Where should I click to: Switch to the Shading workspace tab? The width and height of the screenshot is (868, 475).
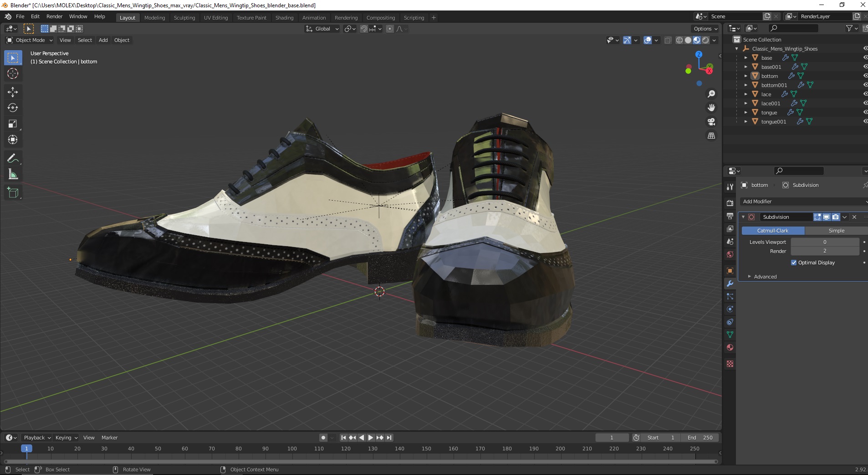click(284, 18)
